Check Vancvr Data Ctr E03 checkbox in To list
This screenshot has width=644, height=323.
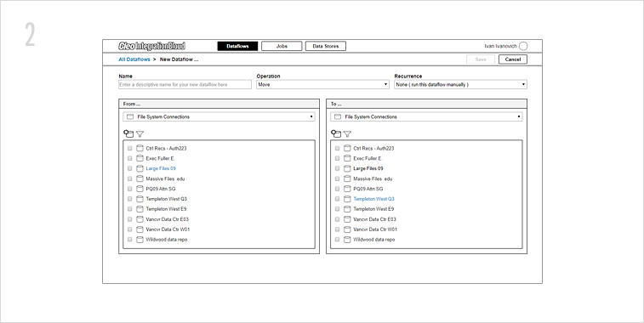[337, 219]
